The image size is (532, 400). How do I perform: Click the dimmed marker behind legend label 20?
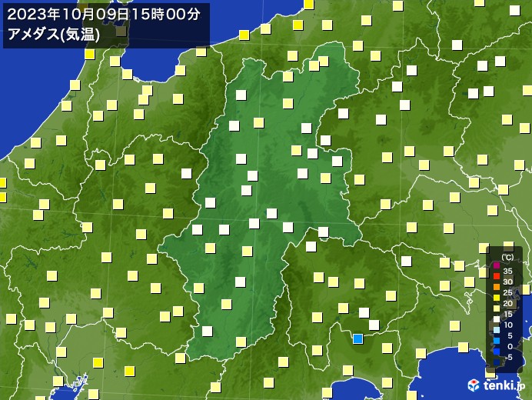click(x=512, y=305)
